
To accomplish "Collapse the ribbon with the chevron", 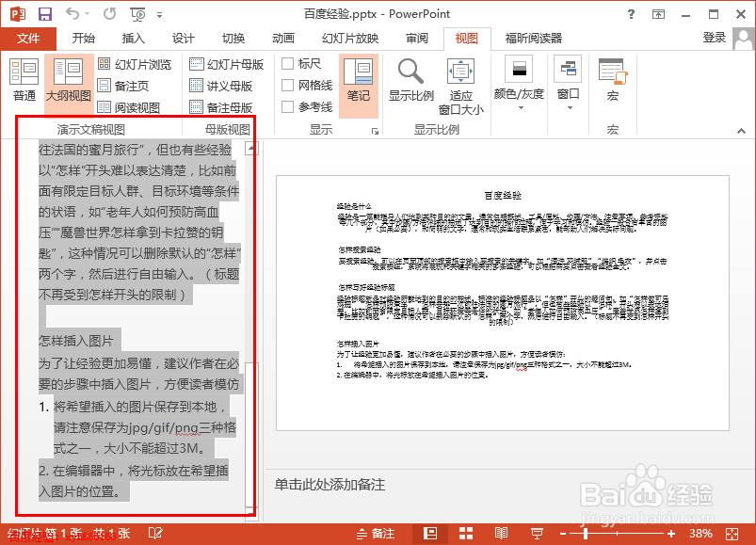I will coord(742,131).
